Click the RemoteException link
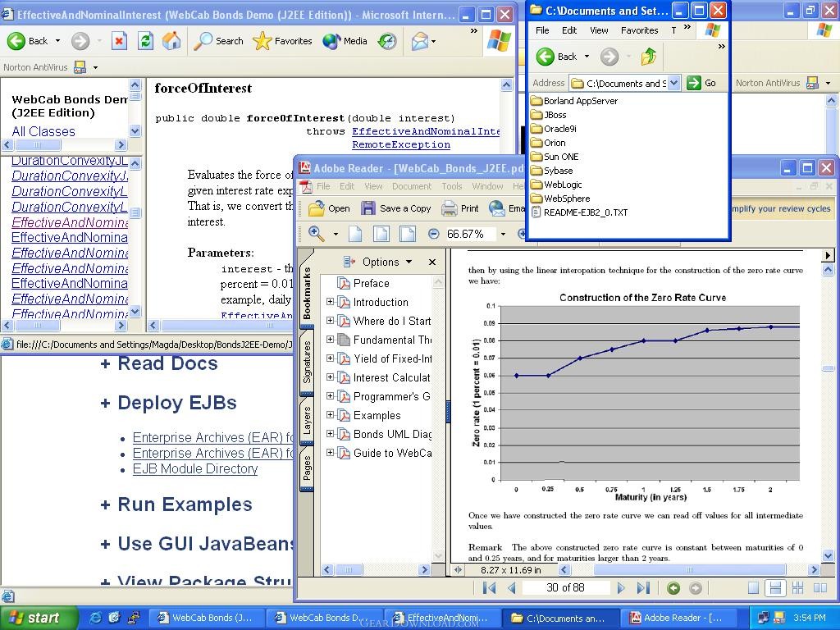Screen dimensions: 840x630 pos(400,144)
